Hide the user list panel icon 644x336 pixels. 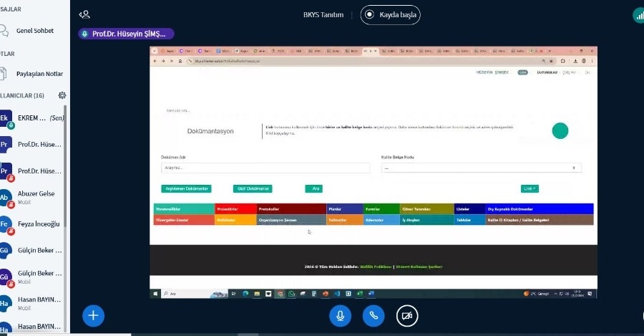coord(84,14)
